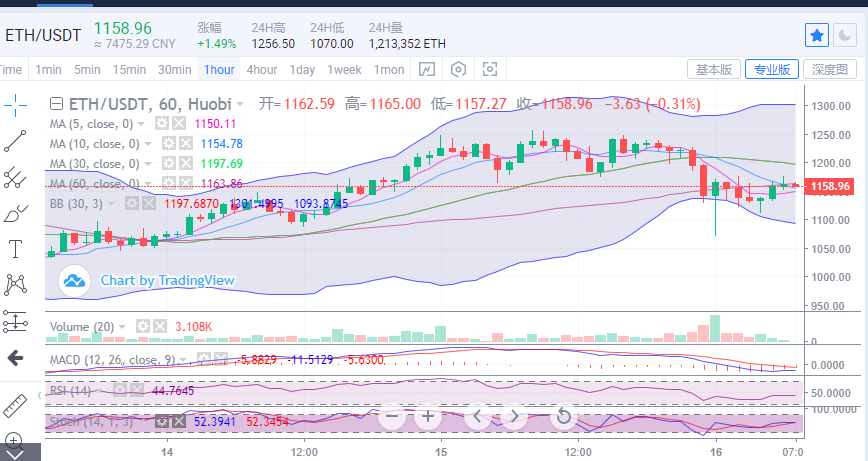Expand MA (5, close, 0) dropdown arrow
Viewport: 868px width, 461px height.
pyautogui.click(x=141, y=124)
